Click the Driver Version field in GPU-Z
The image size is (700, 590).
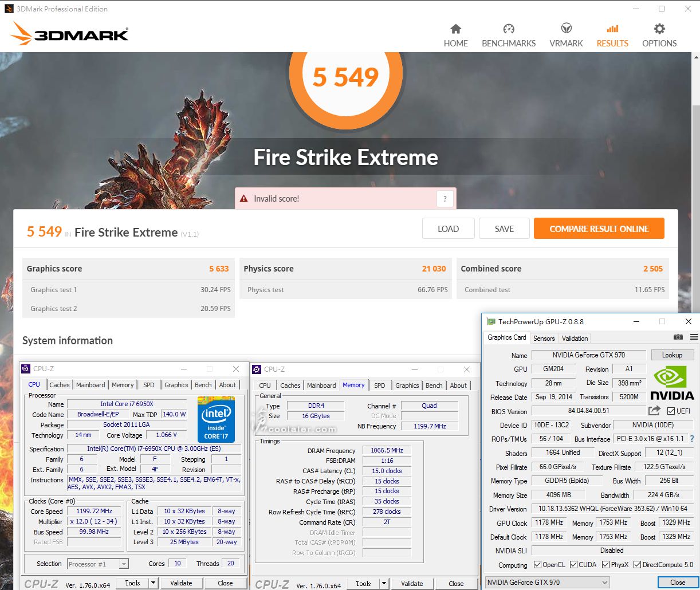612,509
